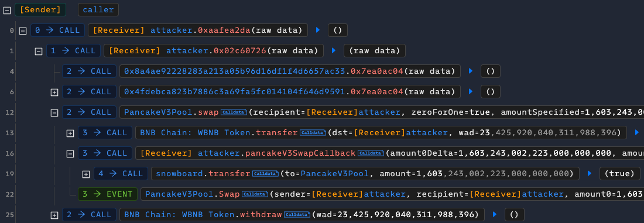
Task: Expand the WBNB Token.withdraw call row
Action: point(54,215)
